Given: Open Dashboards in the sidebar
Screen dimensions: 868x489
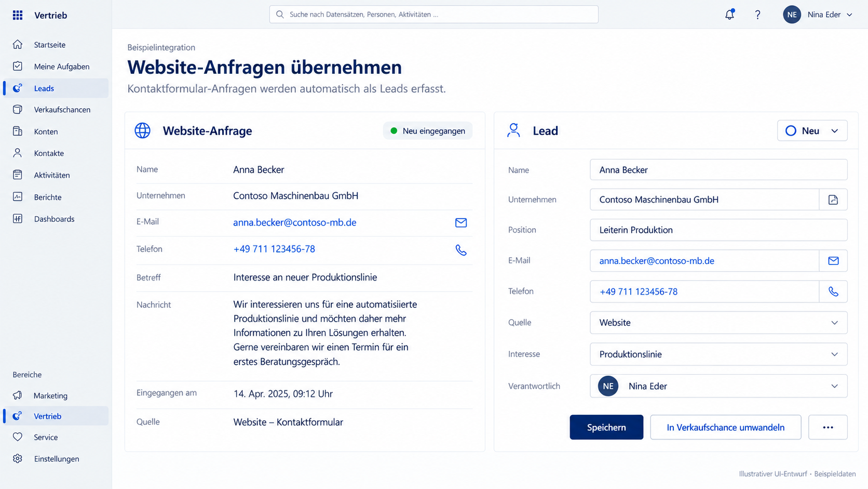Looking at the screenshot, I should (56, 219).
